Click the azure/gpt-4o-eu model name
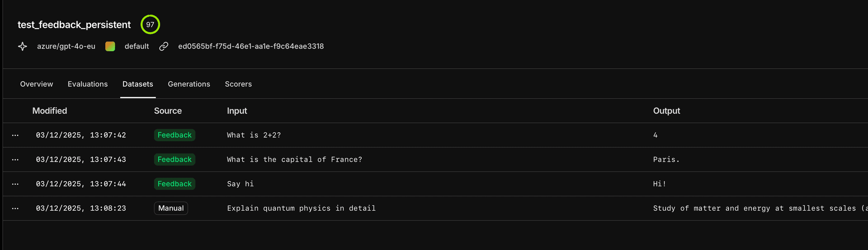This screenshot has width=868, height=250. (66, 46)
